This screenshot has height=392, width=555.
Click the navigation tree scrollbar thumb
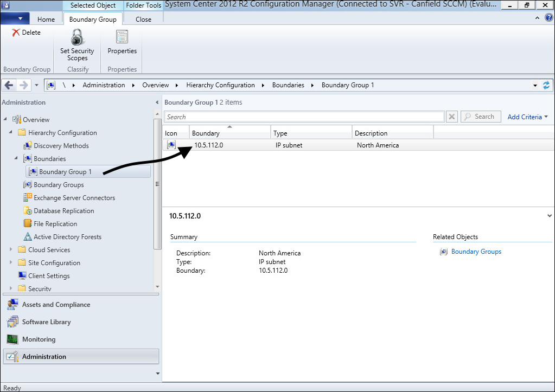(157, 184)
